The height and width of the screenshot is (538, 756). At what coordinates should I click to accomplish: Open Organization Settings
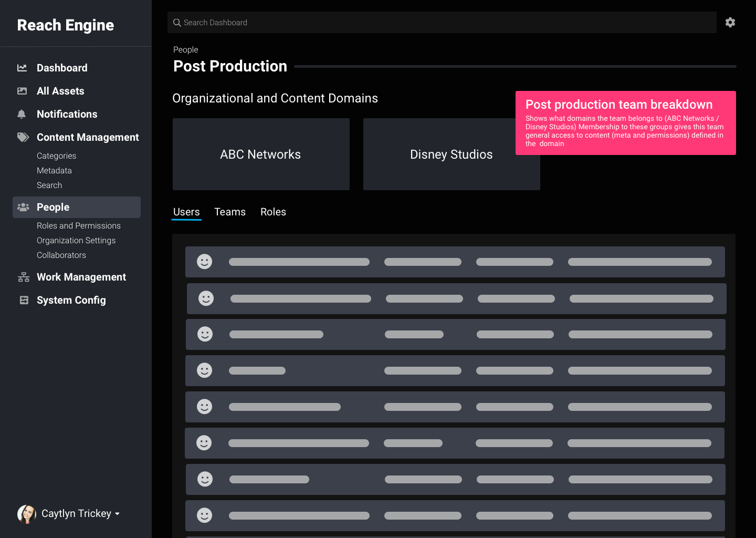point(76,241)
